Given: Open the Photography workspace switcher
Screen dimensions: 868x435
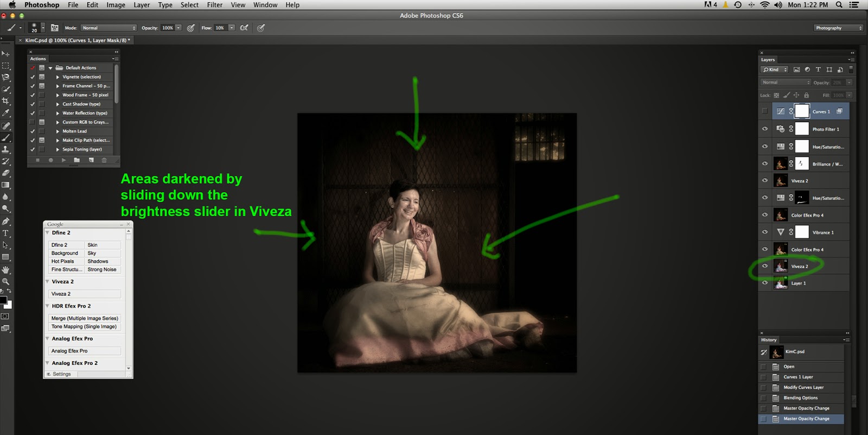Looking at the screenshot, I should click(838, 28).
